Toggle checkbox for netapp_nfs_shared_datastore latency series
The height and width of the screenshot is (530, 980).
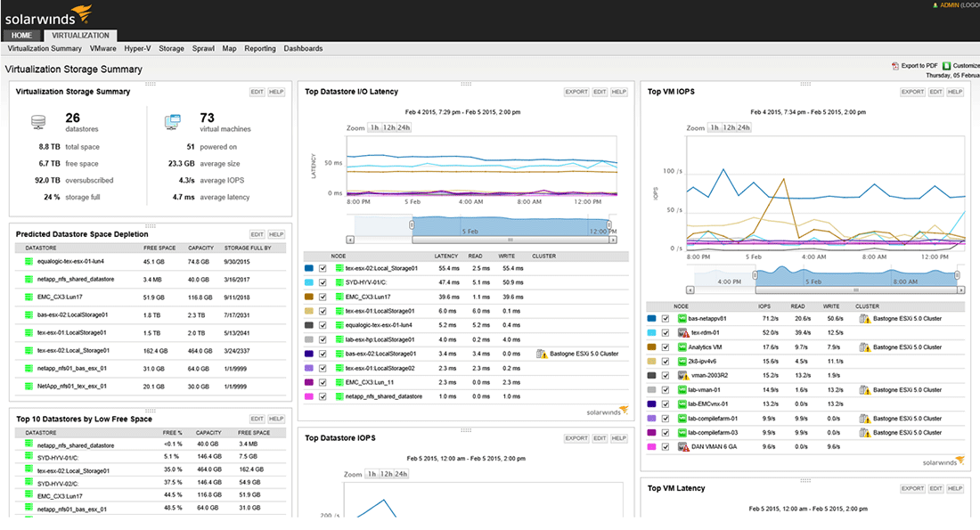(x=323, y=396)
